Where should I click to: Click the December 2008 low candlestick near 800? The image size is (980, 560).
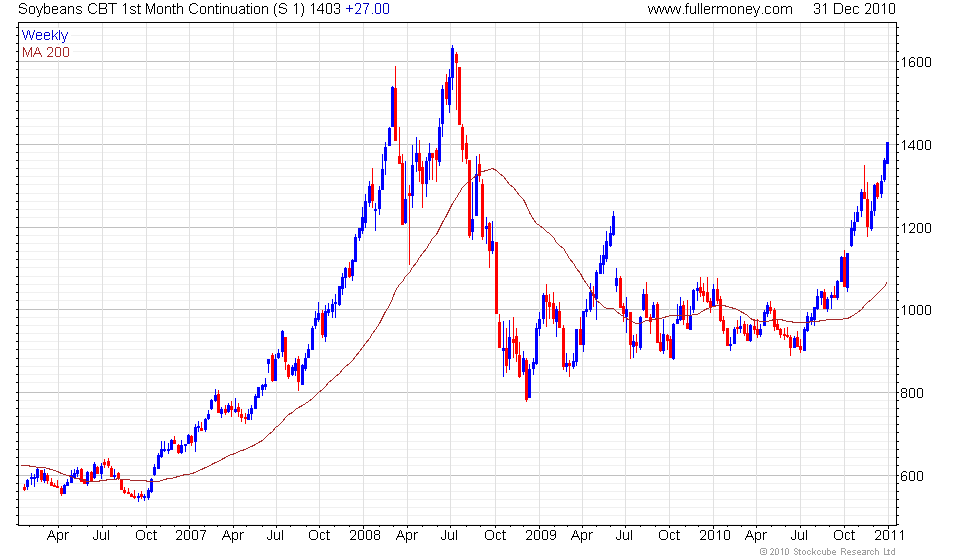tap(528, 382)
